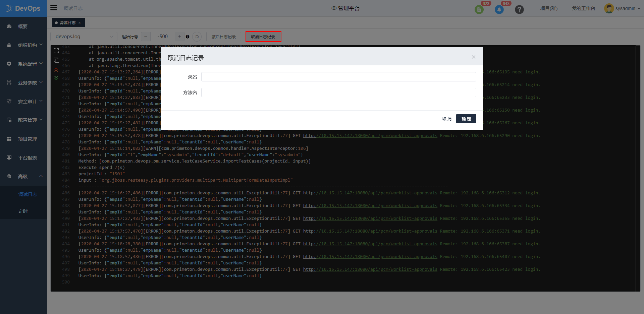Click the 系统配置 gear icon
The width and height of the screenshot is (644, 314).
(9, 64)
